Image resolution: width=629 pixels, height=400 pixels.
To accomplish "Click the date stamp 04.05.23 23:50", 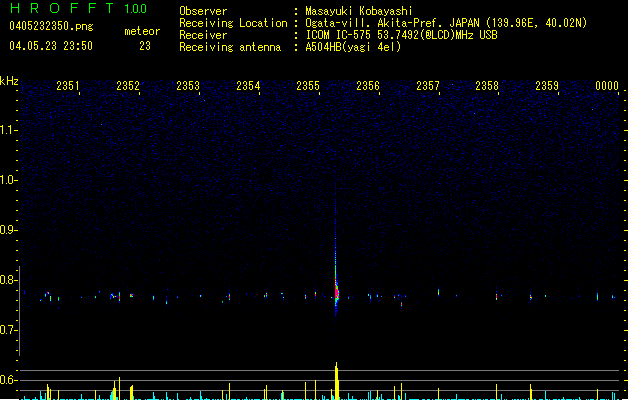I will [51, 46].
